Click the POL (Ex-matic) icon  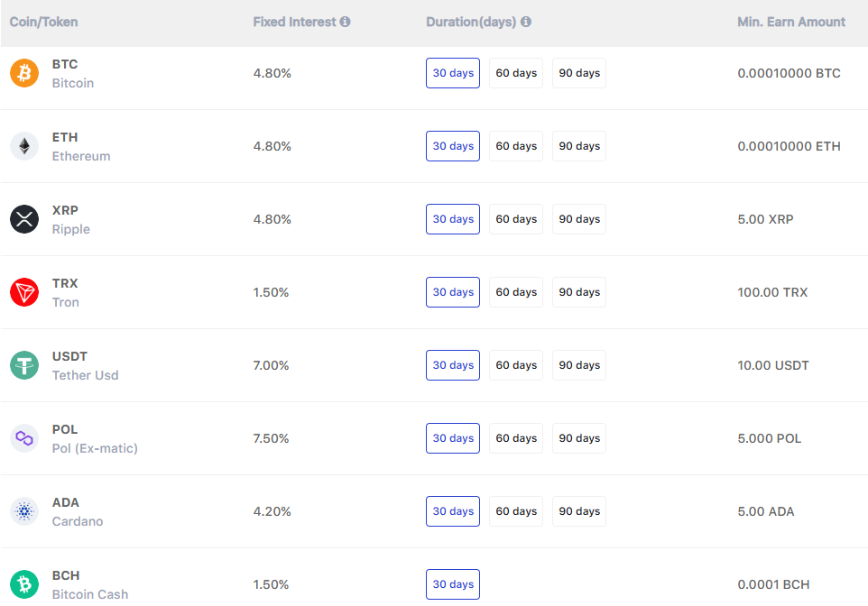pos(24,438)
